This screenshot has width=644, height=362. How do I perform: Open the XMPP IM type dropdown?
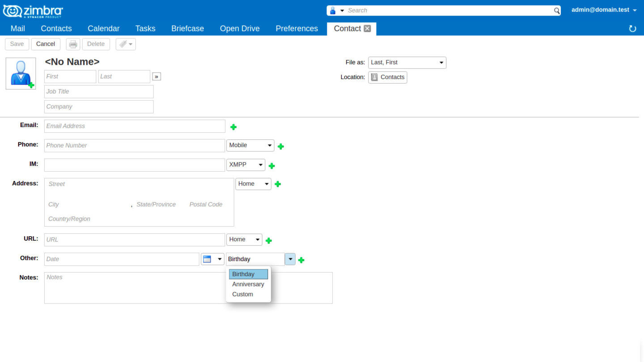coord(246,164)
